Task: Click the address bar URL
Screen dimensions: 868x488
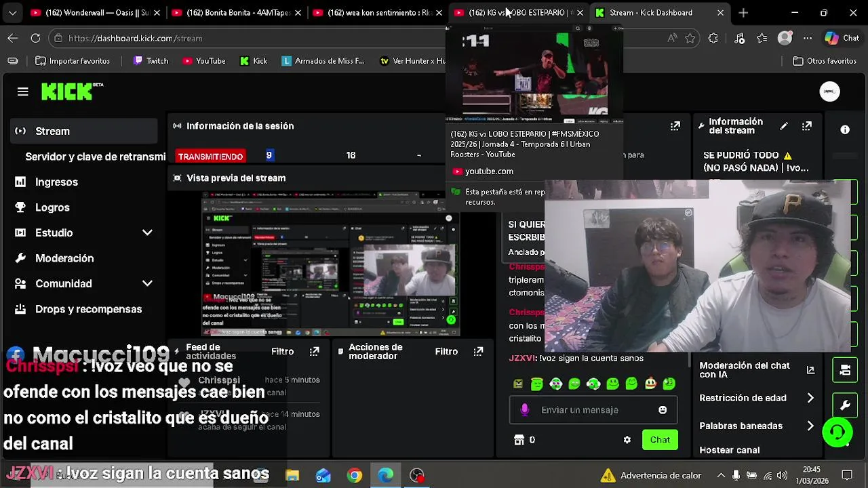Action: pos(136,39)
